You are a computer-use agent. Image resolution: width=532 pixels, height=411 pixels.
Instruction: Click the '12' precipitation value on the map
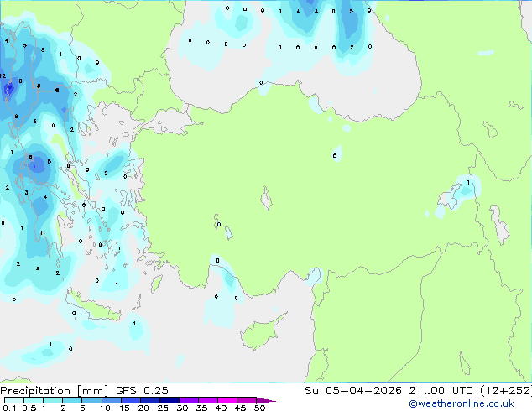click(3, 76)
